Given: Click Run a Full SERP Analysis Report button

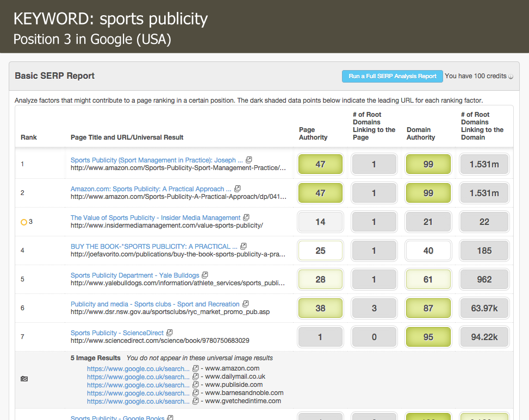Looking at the screenshot, I should [393, 76].
